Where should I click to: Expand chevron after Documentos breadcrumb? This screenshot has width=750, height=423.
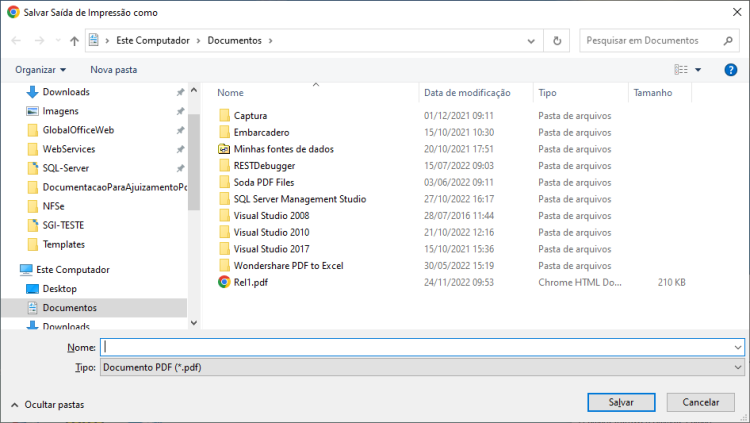(270, 41)
